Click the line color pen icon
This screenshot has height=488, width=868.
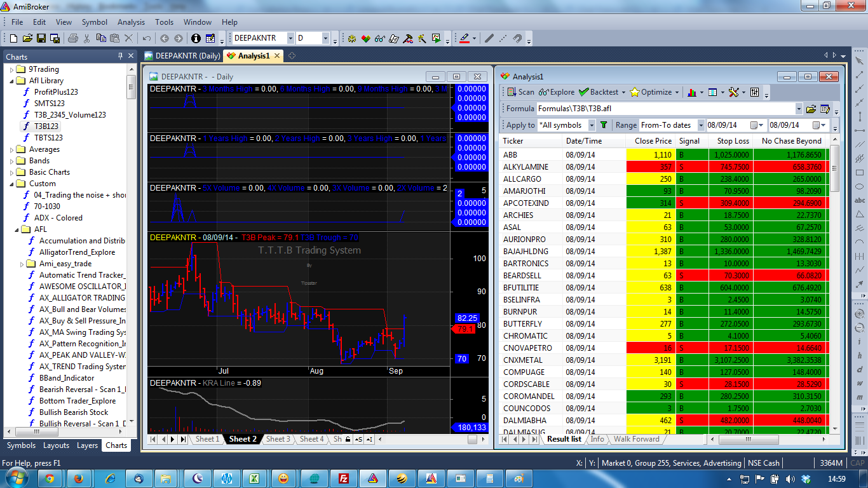click(465, 38)
